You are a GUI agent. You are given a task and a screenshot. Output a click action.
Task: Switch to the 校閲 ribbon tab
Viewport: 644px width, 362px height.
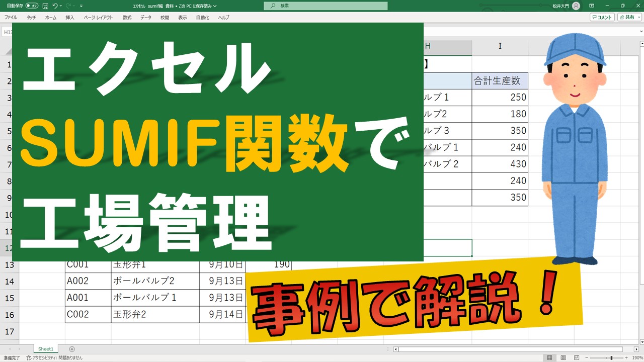165,17
